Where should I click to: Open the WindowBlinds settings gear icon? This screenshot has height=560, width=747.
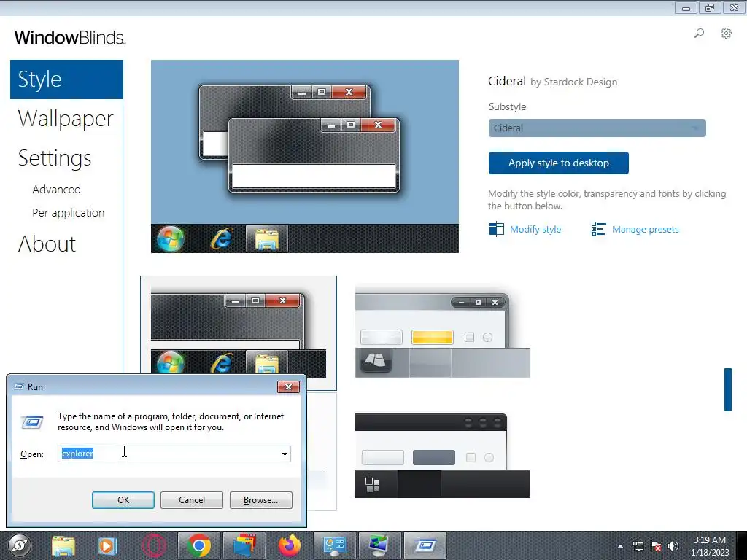point(726,34)
